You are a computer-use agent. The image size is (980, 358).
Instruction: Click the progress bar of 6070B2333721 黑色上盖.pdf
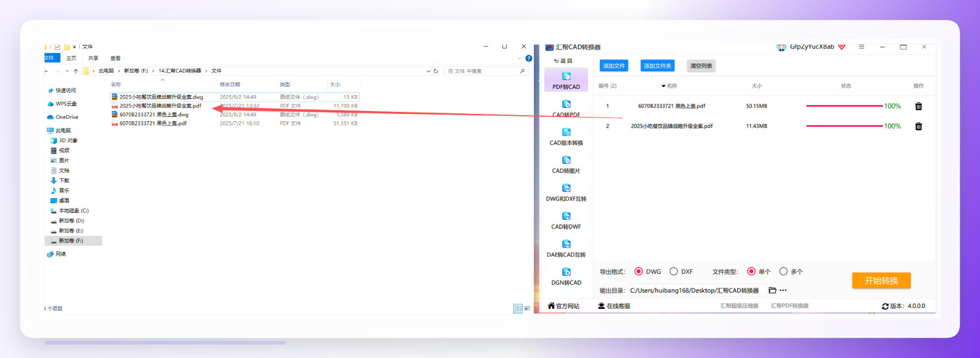click(x=844, y=106)
